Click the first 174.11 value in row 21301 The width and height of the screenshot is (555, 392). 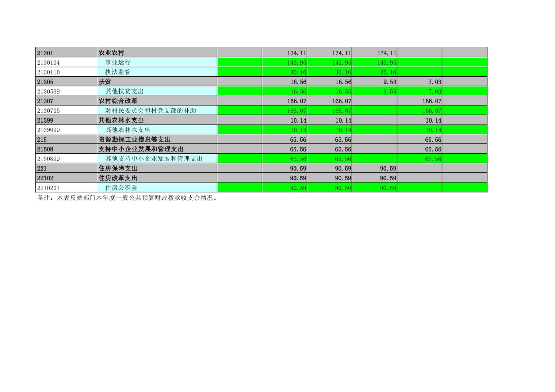(x=297, y=53)
